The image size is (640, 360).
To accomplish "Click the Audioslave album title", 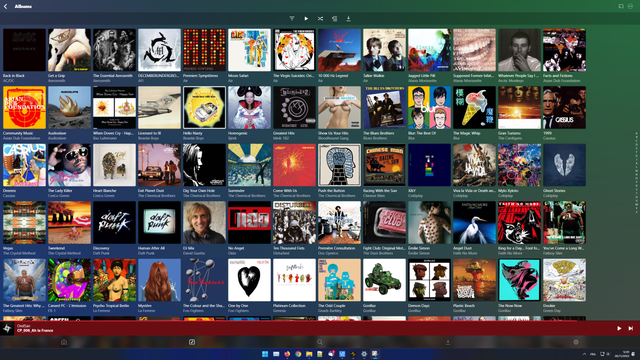I will coord(58,133).
